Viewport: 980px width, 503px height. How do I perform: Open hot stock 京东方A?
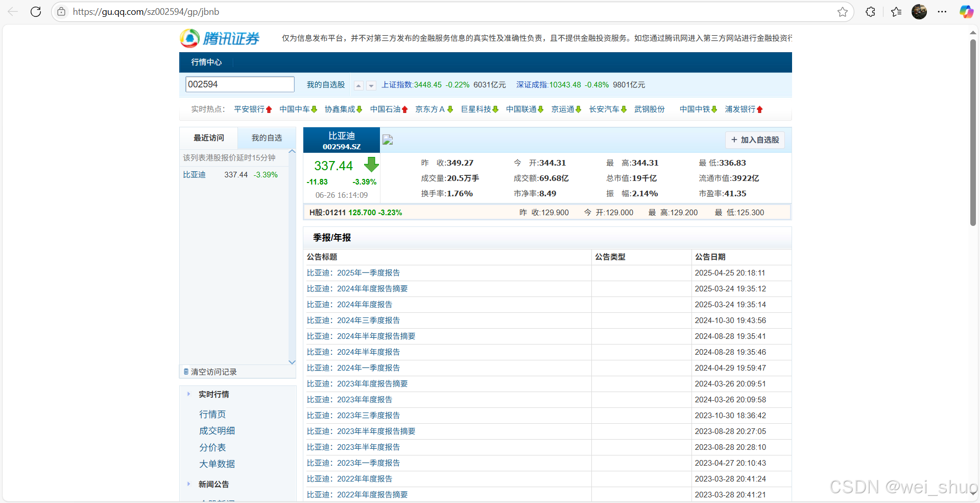[430, 109]
